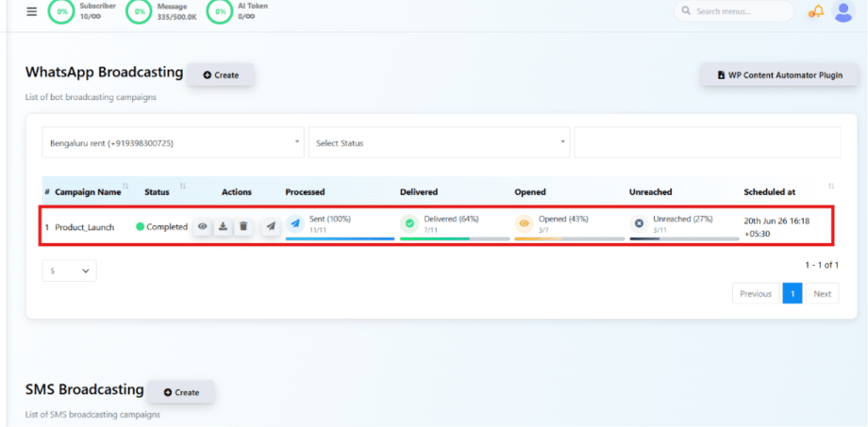868x427 pixels.
Task: Download the Product_Launch campaign report
Action: 223,226
